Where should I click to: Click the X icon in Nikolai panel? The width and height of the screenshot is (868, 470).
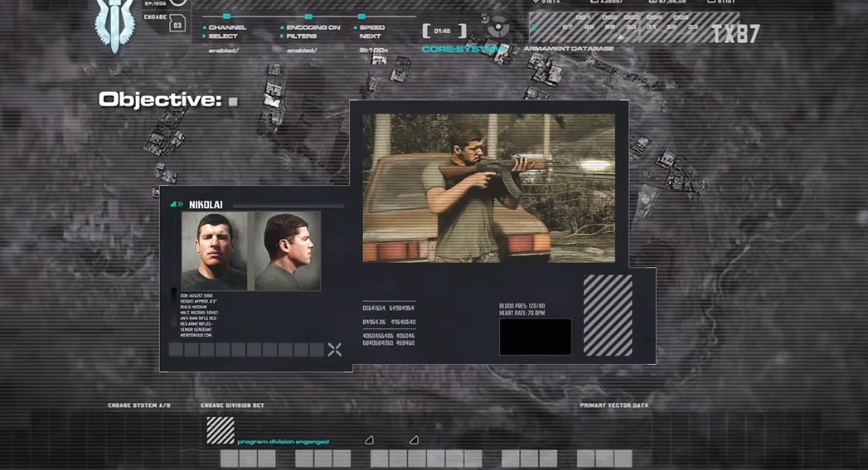(334, 350)
